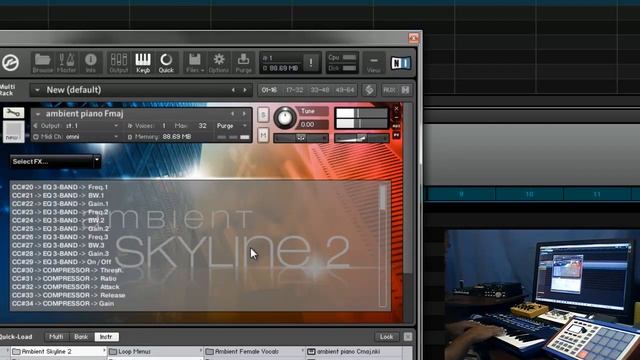Expand the ambient piano Fmaj instrument menu
Viewport: 640px width, 360px height.
38,114
